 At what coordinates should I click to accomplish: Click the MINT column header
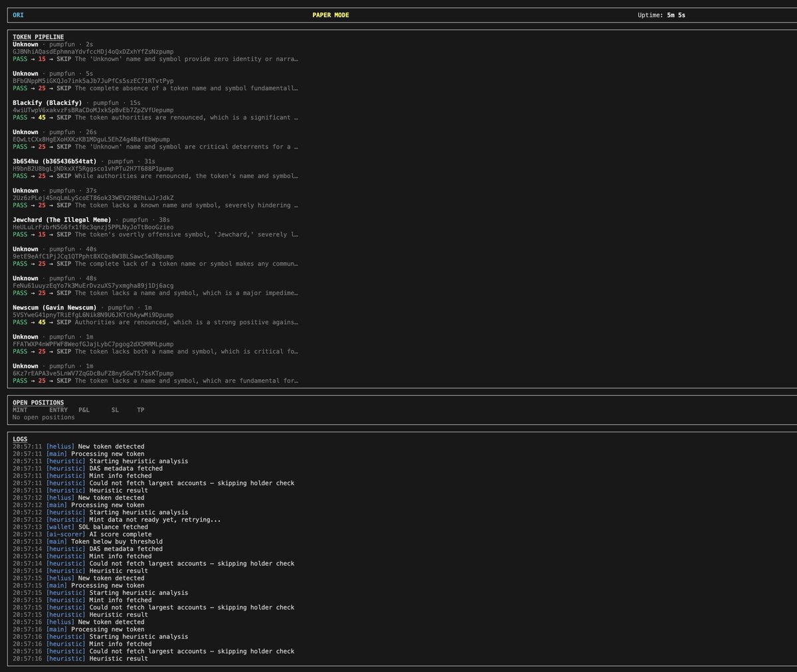point(20,410)
